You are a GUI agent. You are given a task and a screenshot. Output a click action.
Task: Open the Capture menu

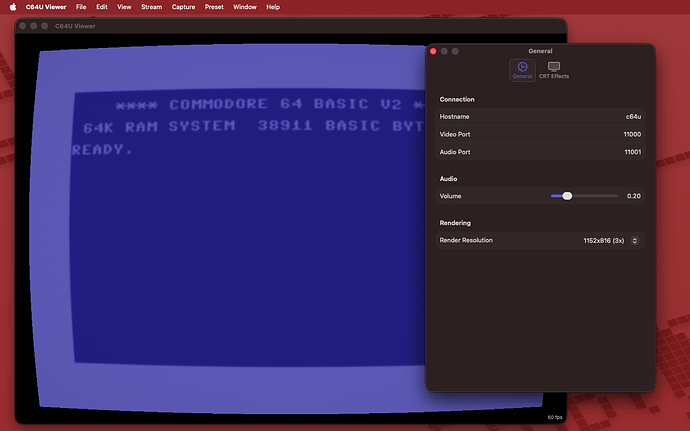pos(183,7)
